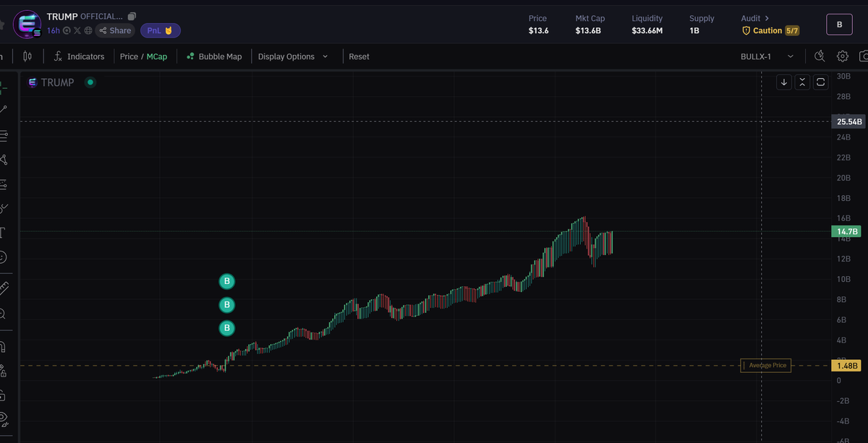Click the Average Price line label
This screenshot has width=868, height=443.
(x=765, y=366)
